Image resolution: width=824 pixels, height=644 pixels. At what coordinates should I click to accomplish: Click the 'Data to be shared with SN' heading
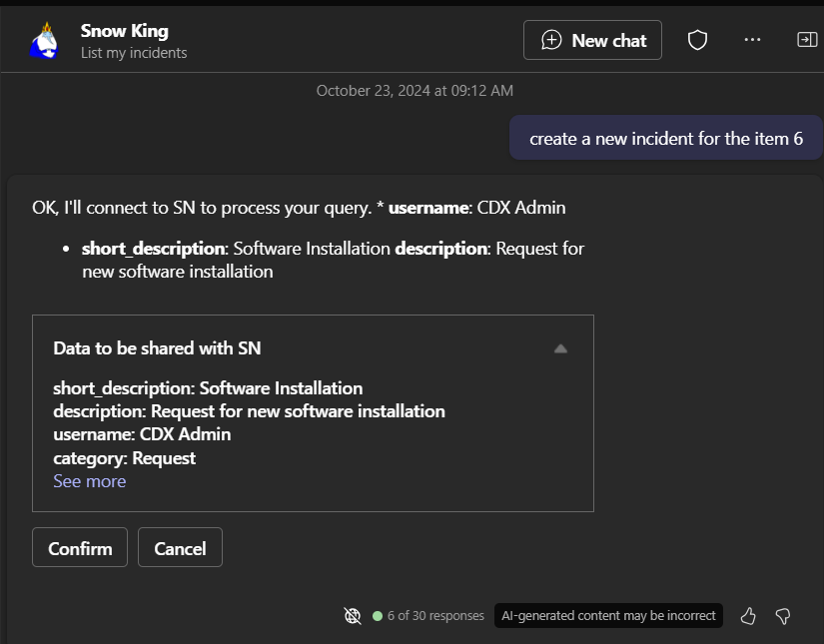[x=157, y=348]
